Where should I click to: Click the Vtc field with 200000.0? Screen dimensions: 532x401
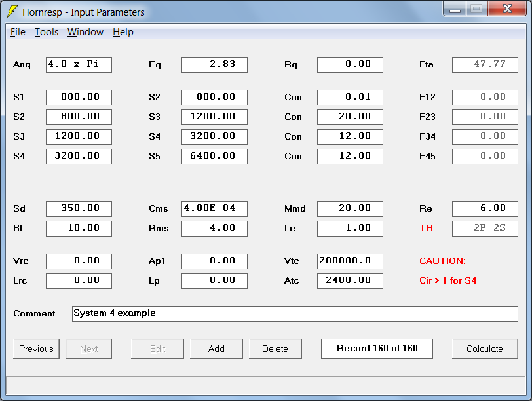click(350, 261)
